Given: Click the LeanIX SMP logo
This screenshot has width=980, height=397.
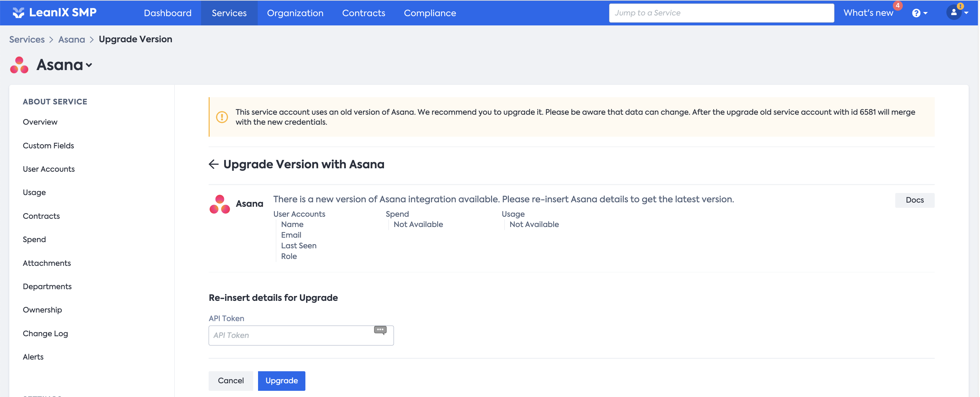Looking at the screenshot, I should pos(55,13).
